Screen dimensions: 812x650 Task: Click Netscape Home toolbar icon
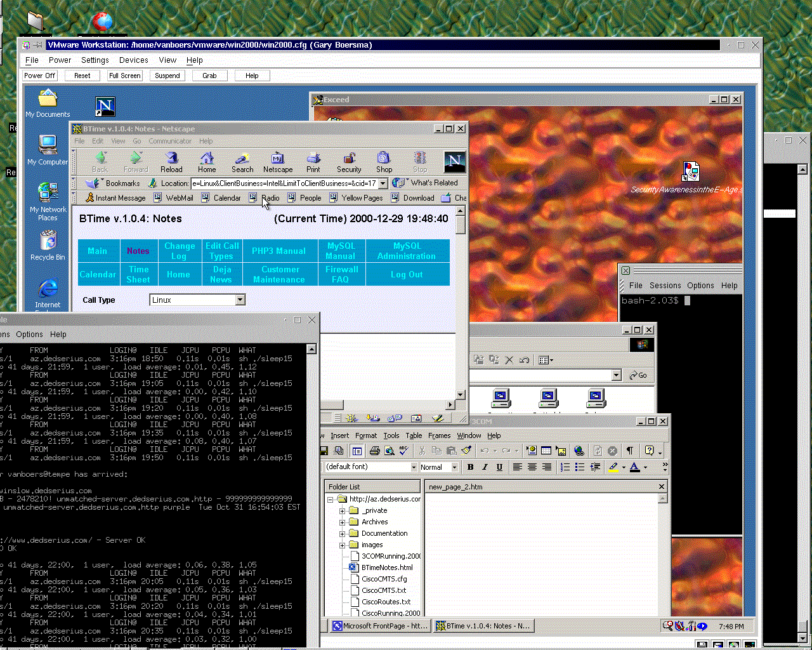(x=207, y=158)
